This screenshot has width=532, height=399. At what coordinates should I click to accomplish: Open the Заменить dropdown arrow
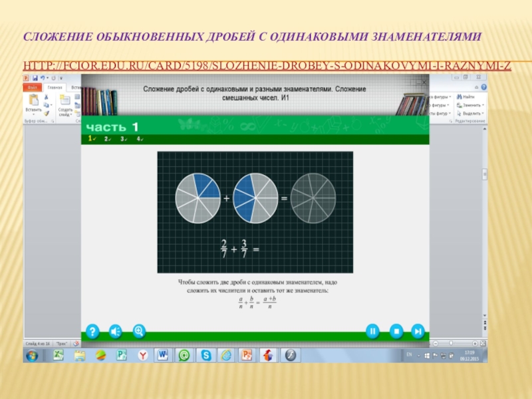(483, 105)
